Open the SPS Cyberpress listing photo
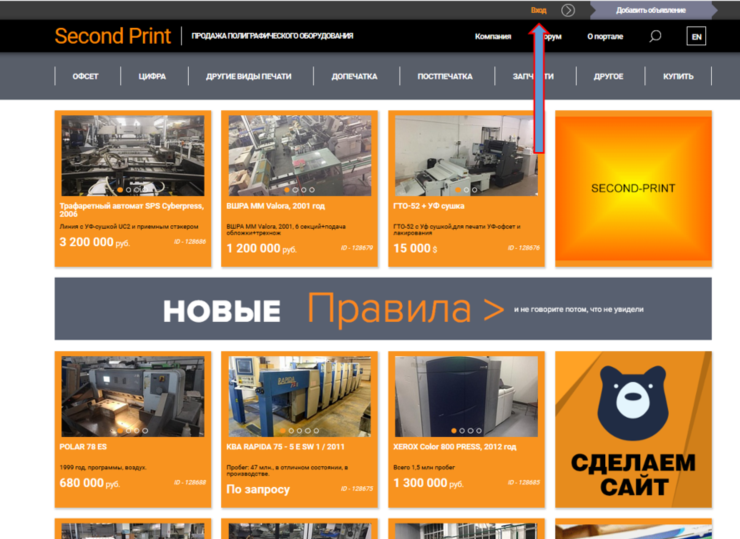 (133, 155)
